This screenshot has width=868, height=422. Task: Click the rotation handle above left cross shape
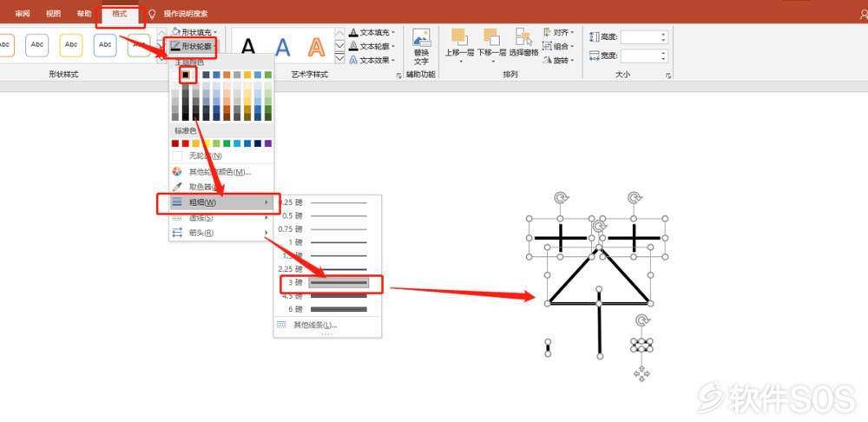pos(561,197)
